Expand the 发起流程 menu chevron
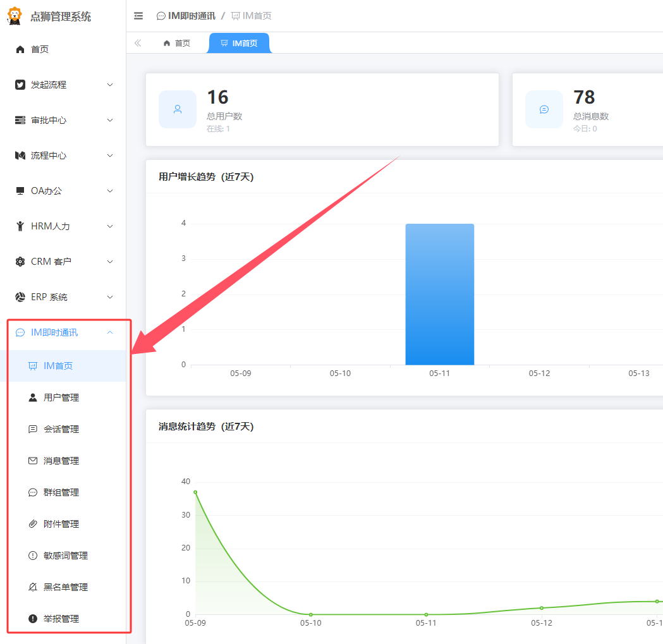This screenshot has height=644, width=663. pyautogui.click(x=110, y=85)
